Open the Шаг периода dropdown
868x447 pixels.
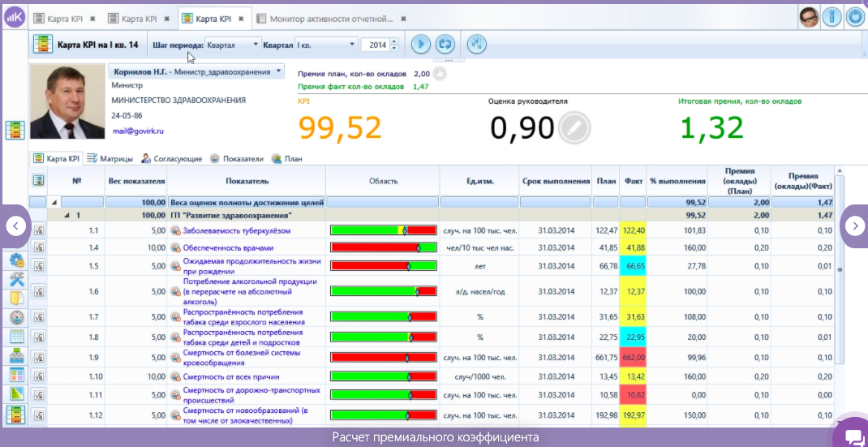pos(233,45)
